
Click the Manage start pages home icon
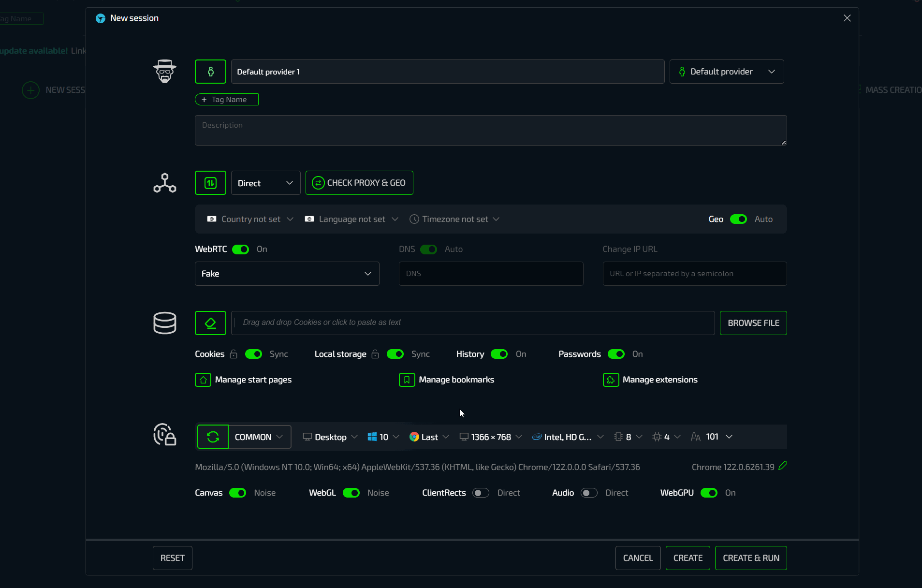click(203, 380)
